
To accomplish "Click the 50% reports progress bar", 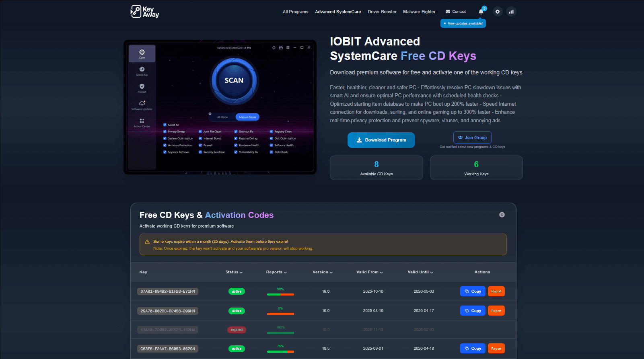I will click(280, 294).
